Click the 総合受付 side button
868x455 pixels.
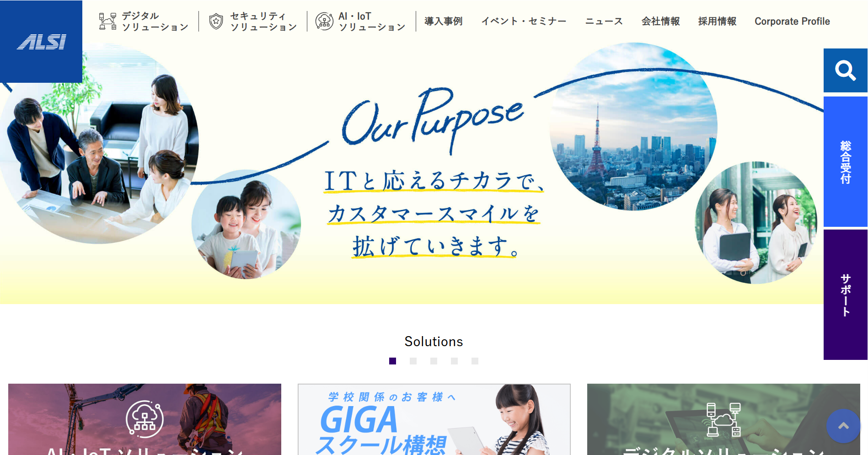845,162
